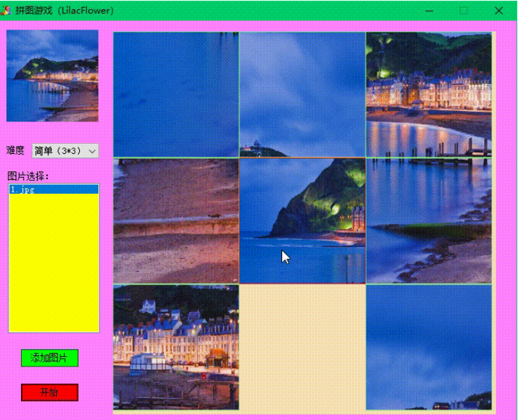Image resolution: width=518 pixels, height=420 pixels.
Task: Click the app icon in the title bar
Action: (6, 11)
